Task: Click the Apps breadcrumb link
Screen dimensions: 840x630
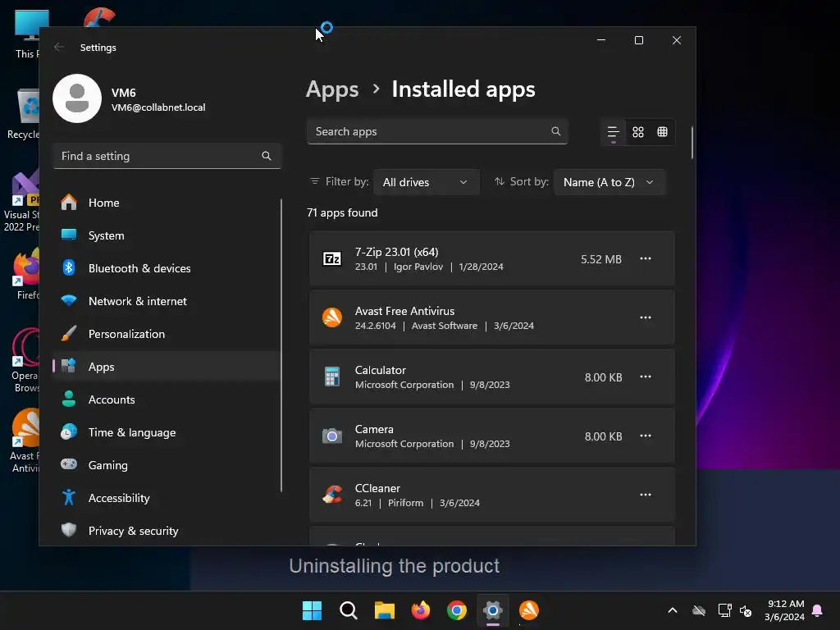Action: pyautogui.click(x=332, y=89)
